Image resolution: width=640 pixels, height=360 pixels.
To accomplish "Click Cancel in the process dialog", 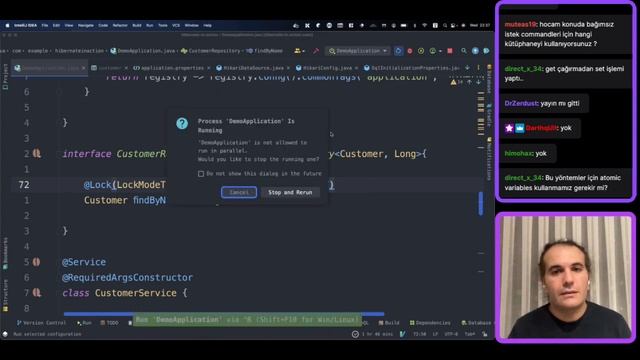I will (x=239, y=192).
